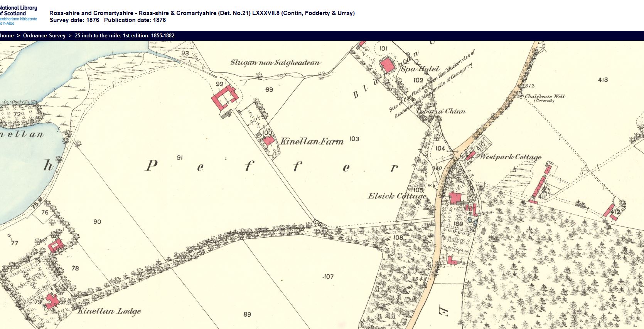Click the Elsick Cottage label
Image resolution: width=644 pixels, height=329 pixels.
[397, 196]
